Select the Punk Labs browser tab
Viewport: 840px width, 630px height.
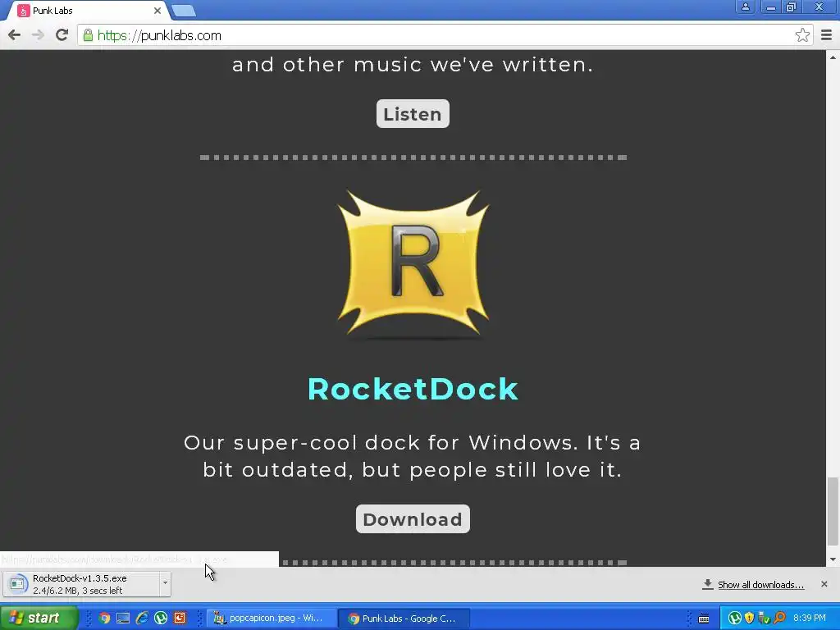pyautogui.click(x=89, y=11)
